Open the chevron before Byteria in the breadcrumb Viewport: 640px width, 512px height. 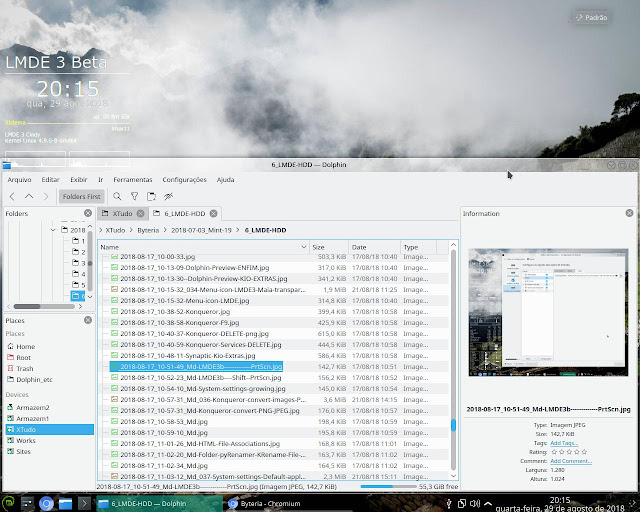[131, 230]
